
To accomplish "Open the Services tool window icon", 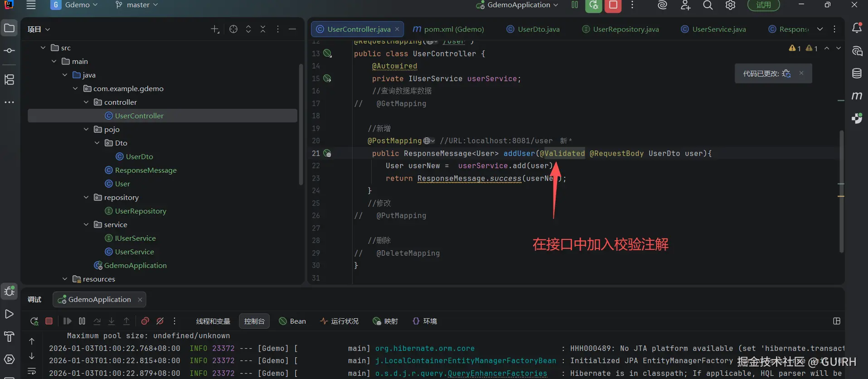I will click(x=9, y=360).
